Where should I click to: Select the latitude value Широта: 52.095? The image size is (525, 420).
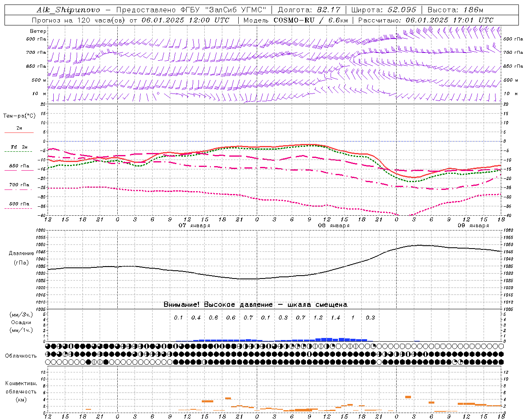[384, 10]
